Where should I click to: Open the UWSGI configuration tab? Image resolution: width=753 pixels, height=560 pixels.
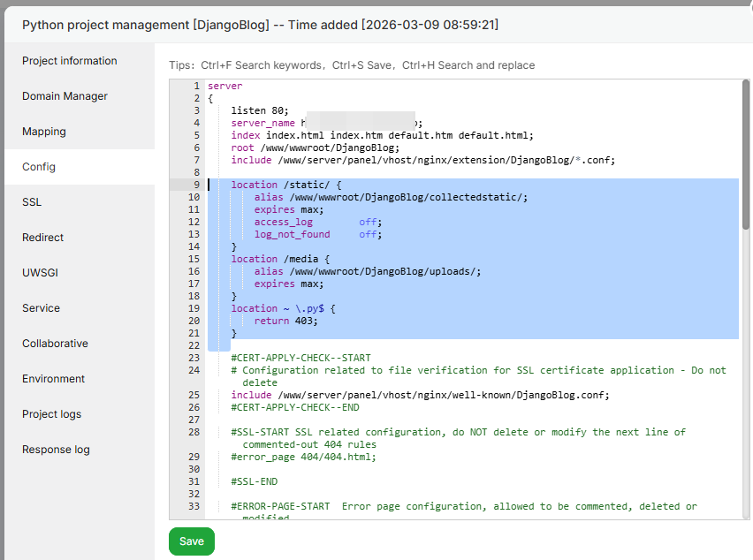click(40, 273)
